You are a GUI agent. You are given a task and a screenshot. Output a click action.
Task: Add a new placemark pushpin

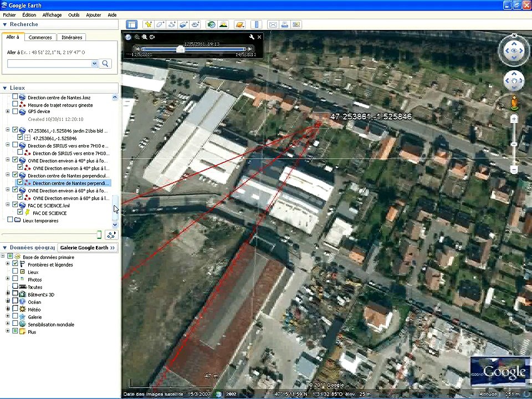click(149, 25)
